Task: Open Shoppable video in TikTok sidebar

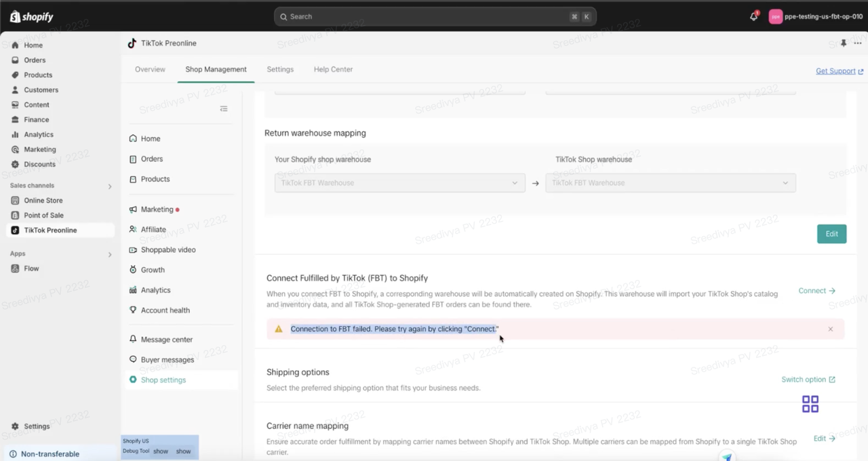Action: coord(167,249)
